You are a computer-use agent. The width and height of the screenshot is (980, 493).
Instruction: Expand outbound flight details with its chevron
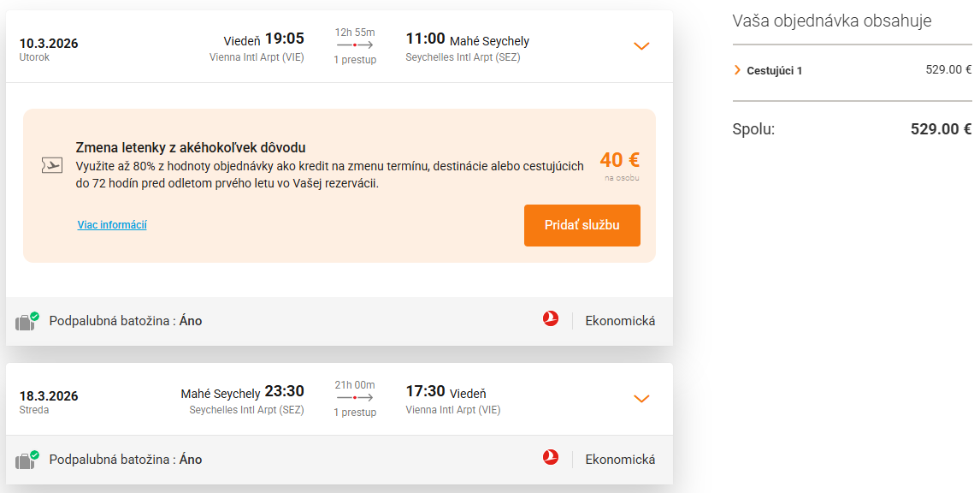click(641, 46)
